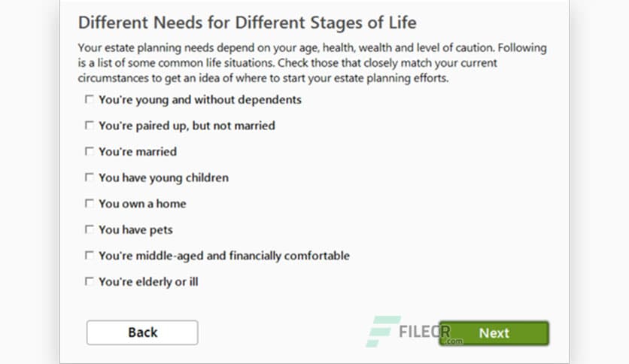Check the middle-aged and financially comfortable box
The height and width of the screenshot is (364, 629).
click(90, 256)
